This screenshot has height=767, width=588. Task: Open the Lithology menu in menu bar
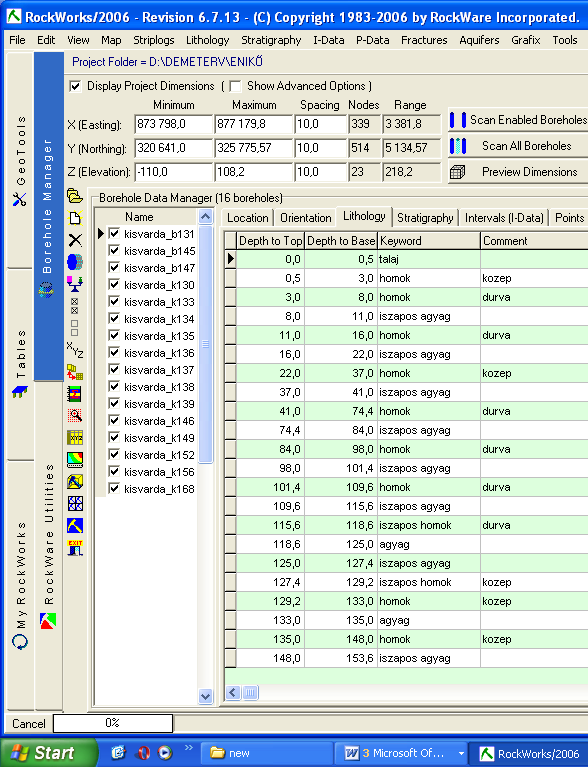point(207,40)
